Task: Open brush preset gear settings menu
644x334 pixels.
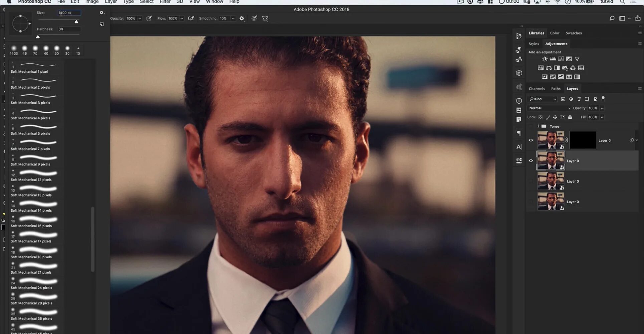Action: 102,13
